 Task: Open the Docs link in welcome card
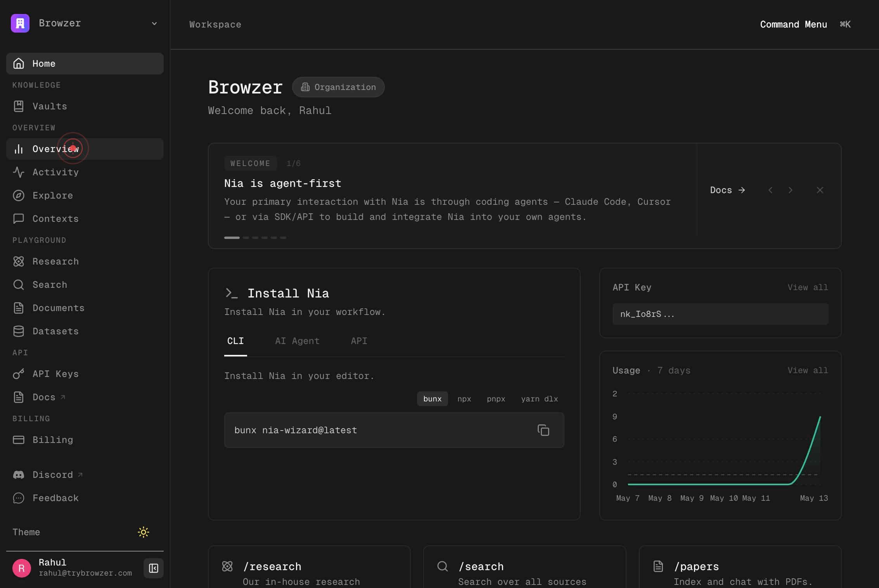click(x=727, y=190)
